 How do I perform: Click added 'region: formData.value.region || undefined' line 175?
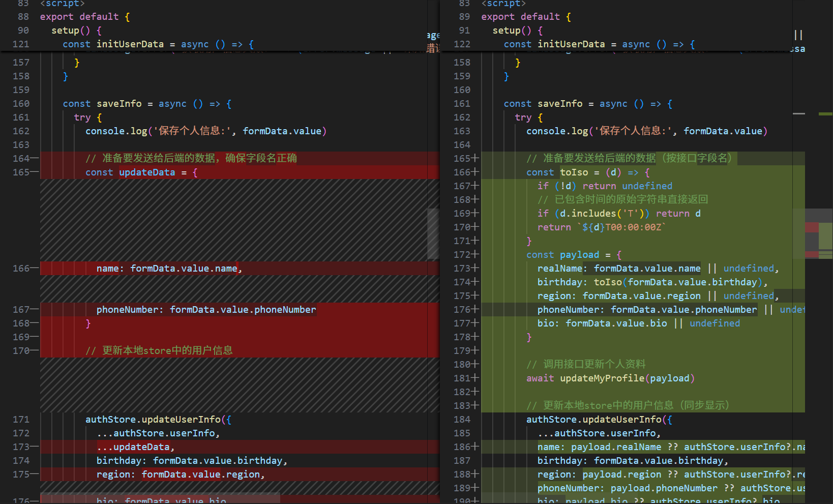658,296
